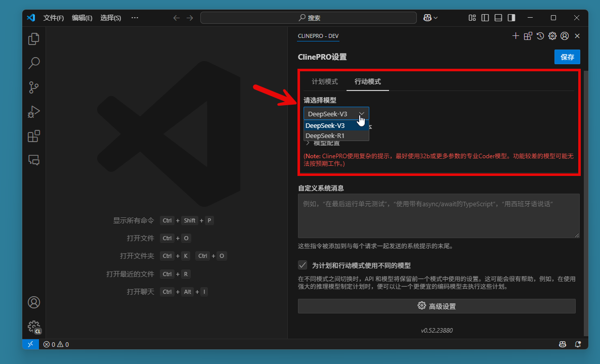Switch to the 计划模式 tab
The height and width of the screenshot is (364, 600).
click(325, 81)
